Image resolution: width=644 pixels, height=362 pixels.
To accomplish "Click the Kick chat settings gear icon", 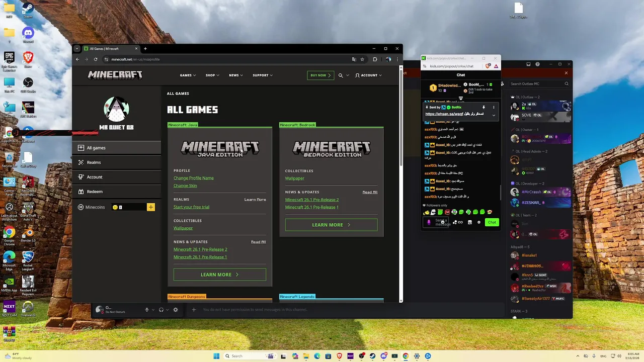I will (478, 222).
